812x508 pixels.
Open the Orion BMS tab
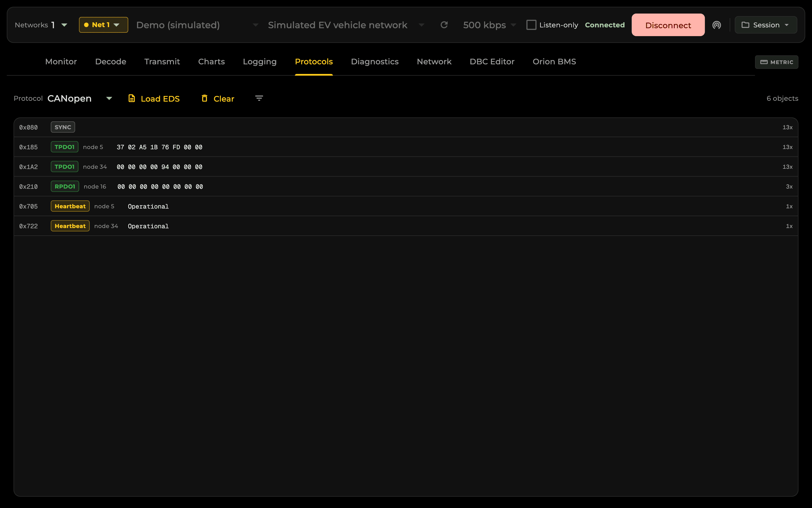tap(554, 62)
